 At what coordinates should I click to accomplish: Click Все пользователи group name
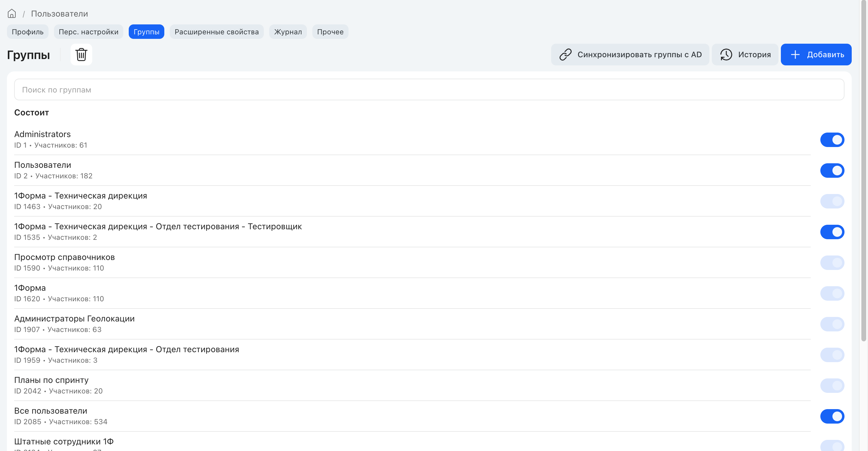51,411
